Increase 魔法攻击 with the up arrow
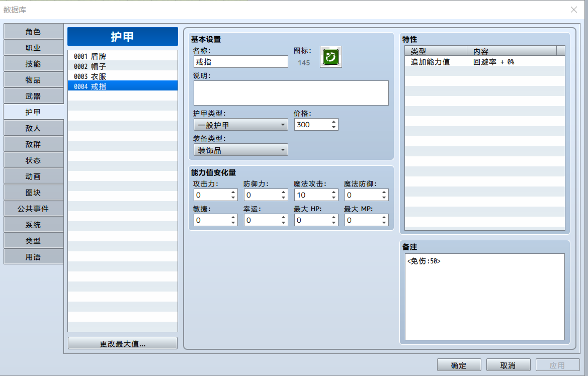 click(x=334, y=192)
